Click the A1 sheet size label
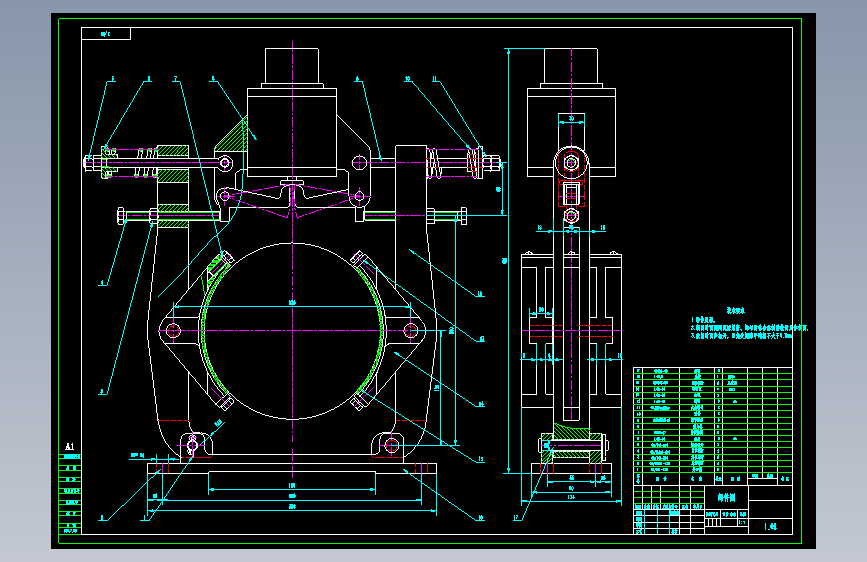This screenshot has height=562, width=867. click(70, 446)
